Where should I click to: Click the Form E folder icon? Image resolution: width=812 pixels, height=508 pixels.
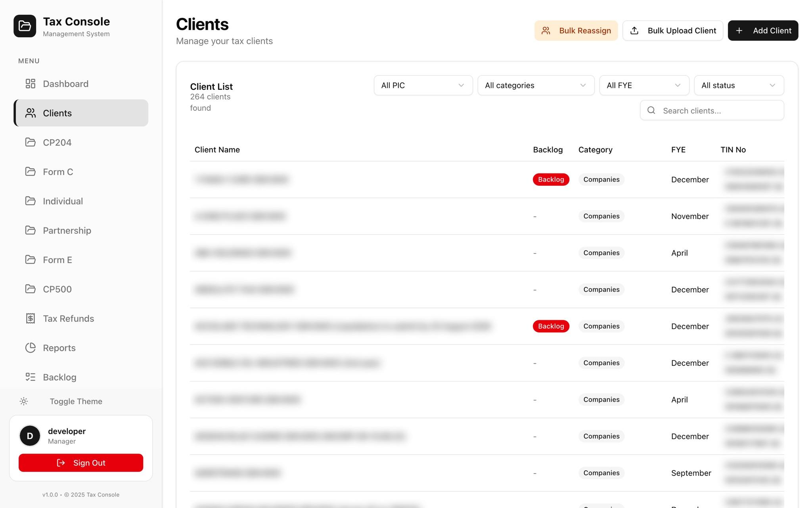[x=31, y=260]
